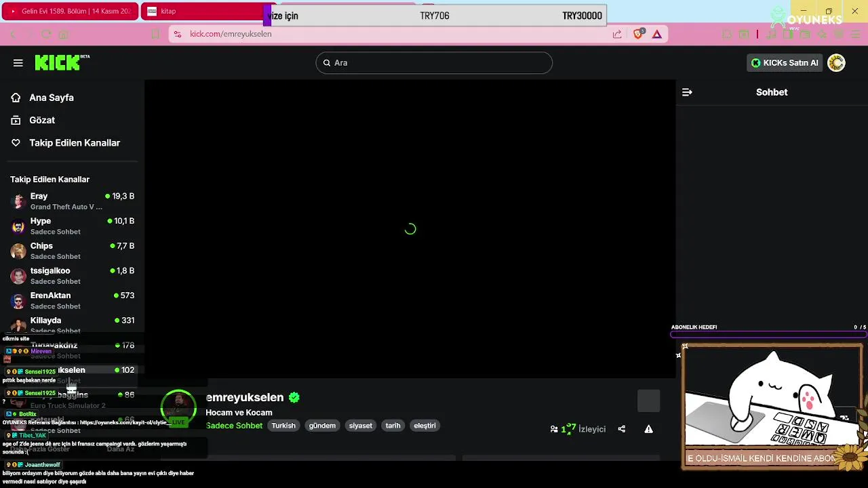The width and height of the screenshot is (868, 488).
Task: Click the grey square button right of stream title
Action: click(x=648, y=401)
